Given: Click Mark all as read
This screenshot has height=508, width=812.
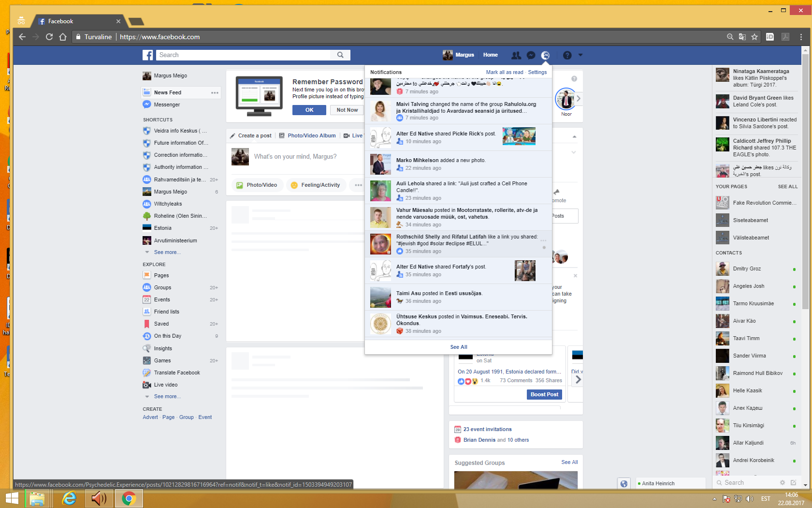Looking at the screenshot, I should pyautogui.click(x=505, y=72).
